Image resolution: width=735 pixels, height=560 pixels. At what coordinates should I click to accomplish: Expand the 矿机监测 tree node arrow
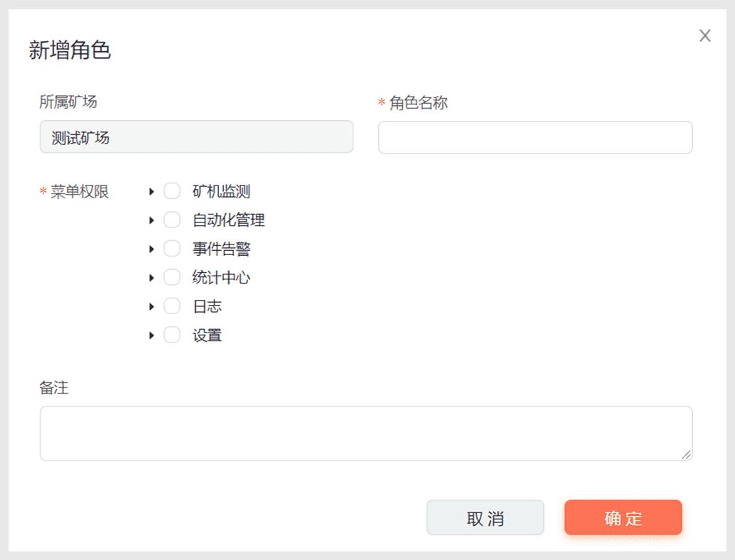[x=151, y=191]
